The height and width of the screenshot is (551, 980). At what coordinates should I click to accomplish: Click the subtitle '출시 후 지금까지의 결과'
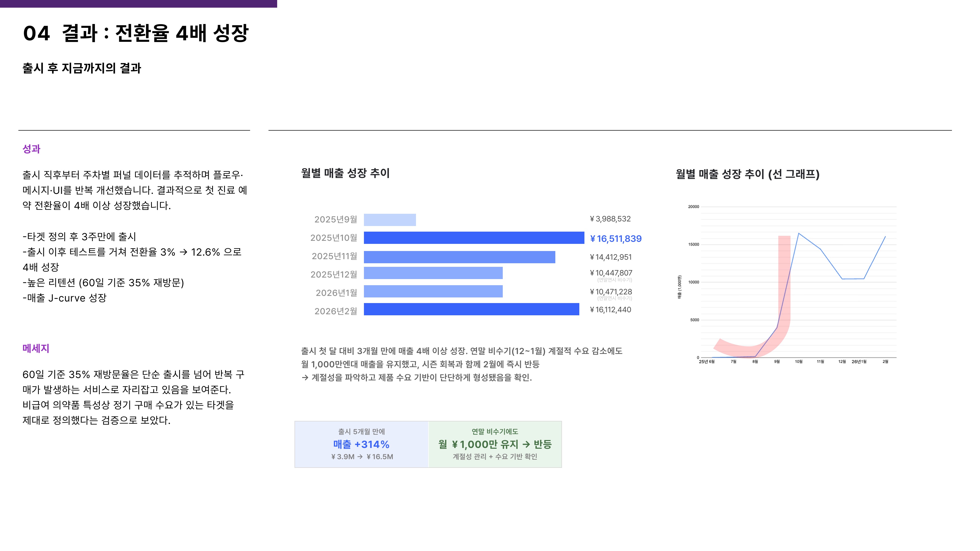82,68
